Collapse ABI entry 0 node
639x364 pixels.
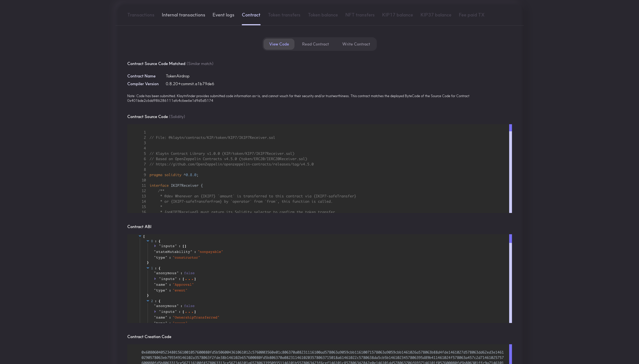(148, 241)
